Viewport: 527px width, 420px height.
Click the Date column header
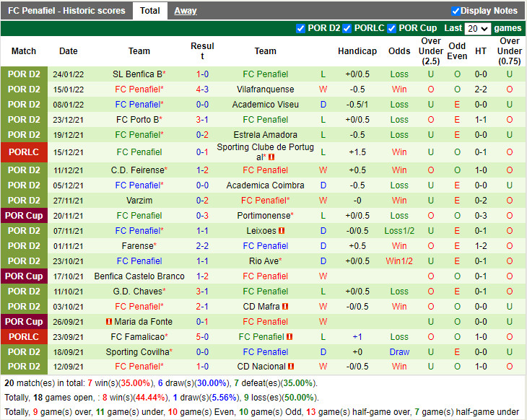tap(69, 51)
